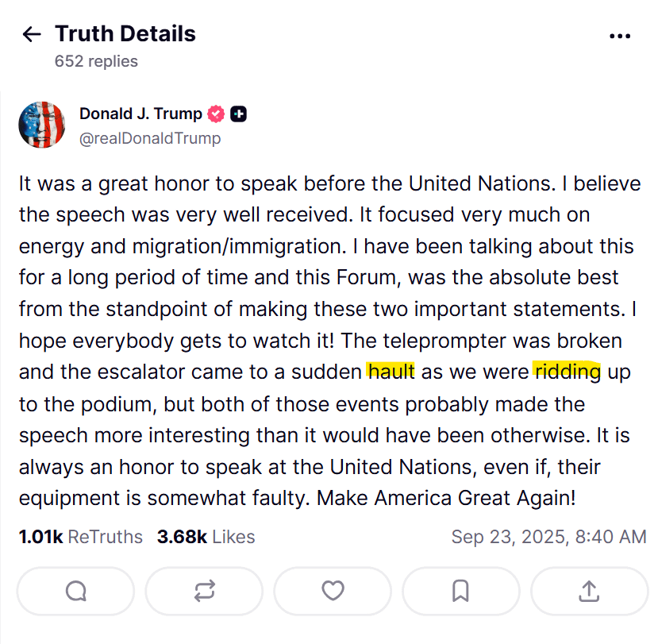The image size is (658, 644).
Task: Click the highlighted word "ridding"
Action: [568, 371]
